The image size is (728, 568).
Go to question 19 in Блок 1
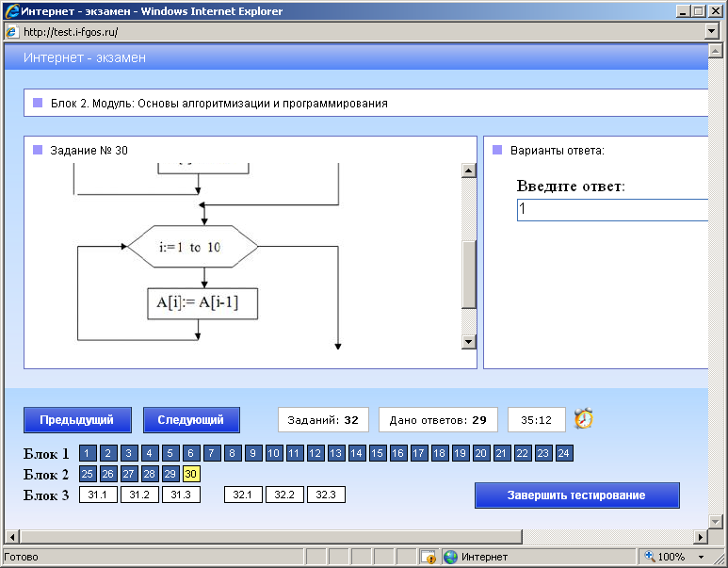460,453
